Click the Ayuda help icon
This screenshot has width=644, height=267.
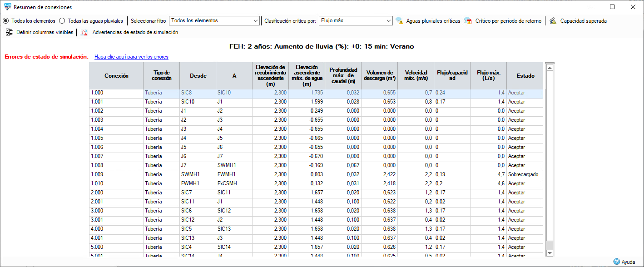click(616, 262)
